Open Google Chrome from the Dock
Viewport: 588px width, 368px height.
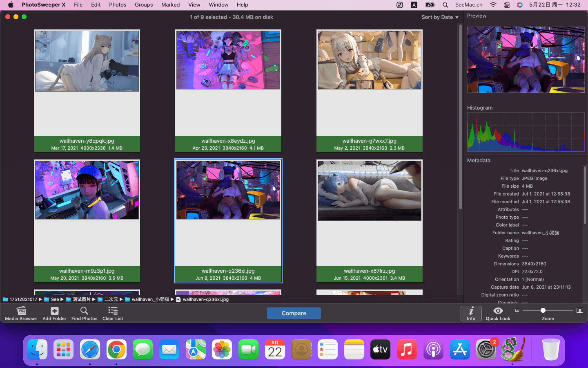coord(116,350)
